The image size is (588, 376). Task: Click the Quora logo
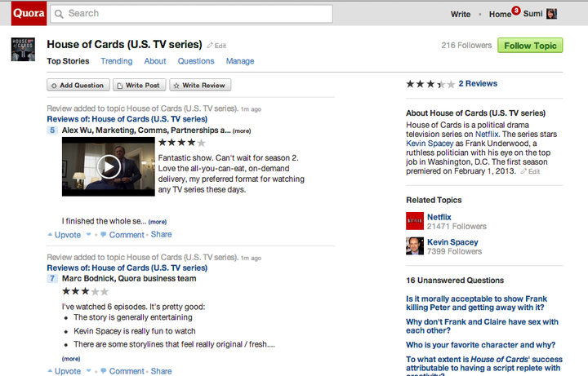click(29, 14)
